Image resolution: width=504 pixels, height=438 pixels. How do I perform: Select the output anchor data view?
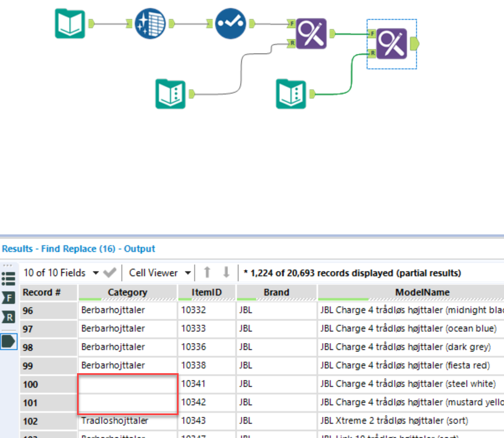[9, 340]
